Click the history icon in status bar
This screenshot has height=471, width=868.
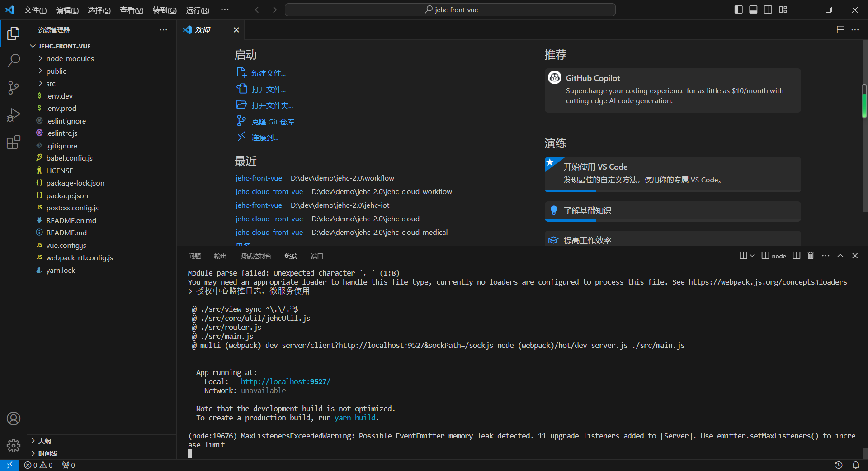(x=839, y=465)
